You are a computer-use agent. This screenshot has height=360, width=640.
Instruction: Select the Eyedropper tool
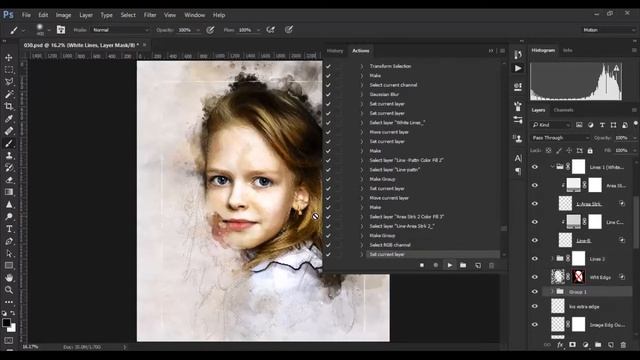[9, 119]
